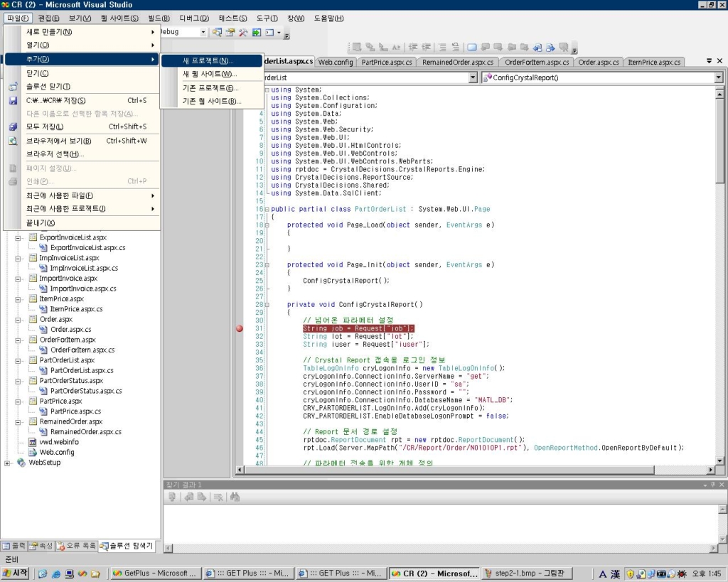Open the Properties window toolbar icon
Viewport: 728px width, 582px height.
pyautogui.click(x=230, y=33)
